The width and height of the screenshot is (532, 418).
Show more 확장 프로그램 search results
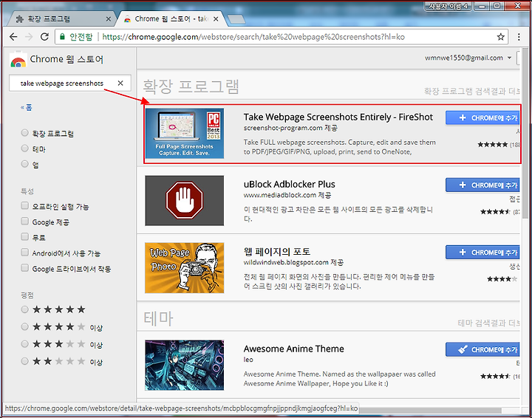pyautogui.click(x=472, y=91)
